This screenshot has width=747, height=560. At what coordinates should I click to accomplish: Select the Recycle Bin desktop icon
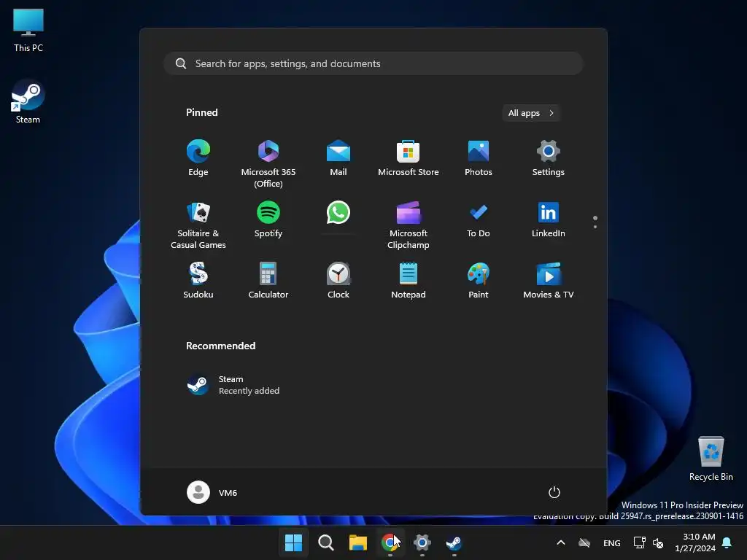tap(711, 459)
